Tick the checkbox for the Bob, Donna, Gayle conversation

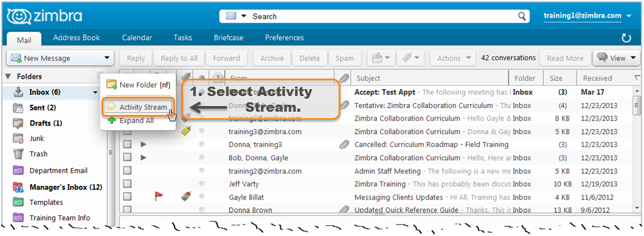(127, 158)
